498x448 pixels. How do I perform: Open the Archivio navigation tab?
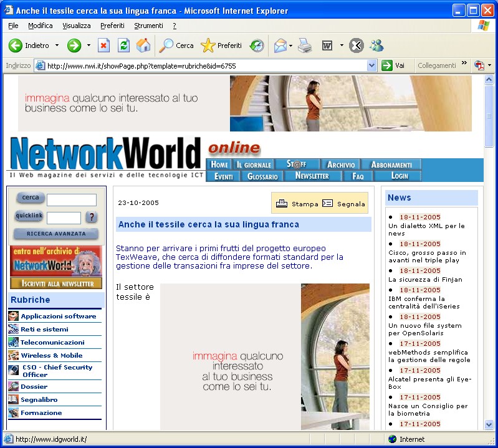(x=340, y=164)
